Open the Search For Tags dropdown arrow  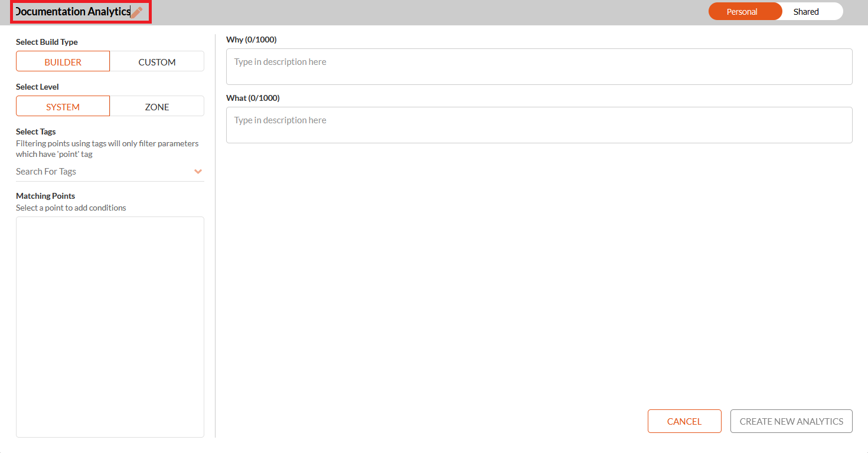(198, 172)
